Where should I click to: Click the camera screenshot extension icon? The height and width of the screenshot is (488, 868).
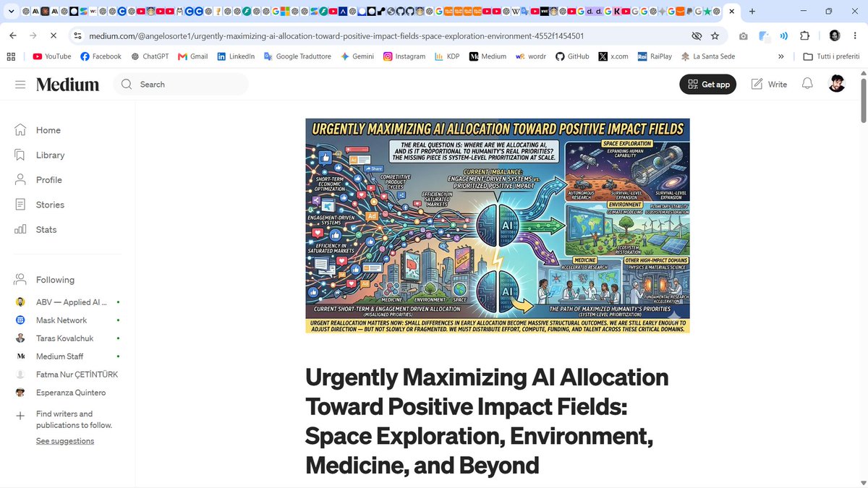tap(744, 35)
